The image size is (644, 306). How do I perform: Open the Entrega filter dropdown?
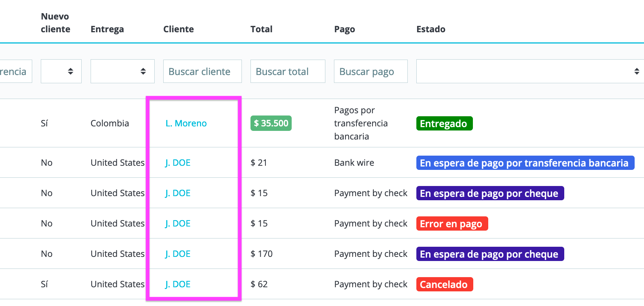122,71
